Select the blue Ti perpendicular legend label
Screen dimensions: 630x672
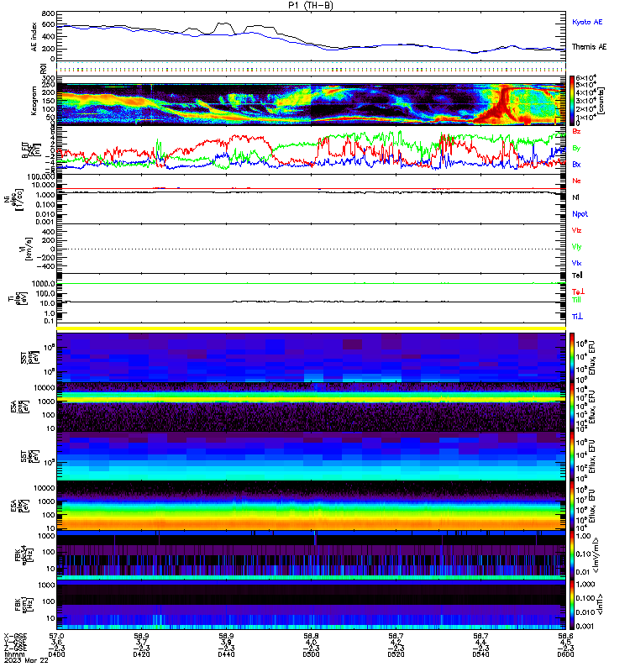(577, 317)
